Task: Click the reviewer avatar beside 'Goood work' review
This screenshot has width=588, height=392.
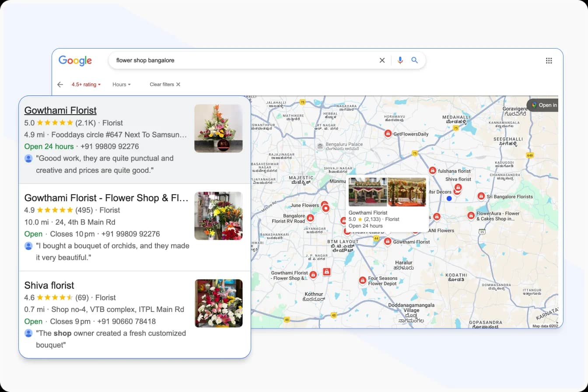Action: coord(28,158)
